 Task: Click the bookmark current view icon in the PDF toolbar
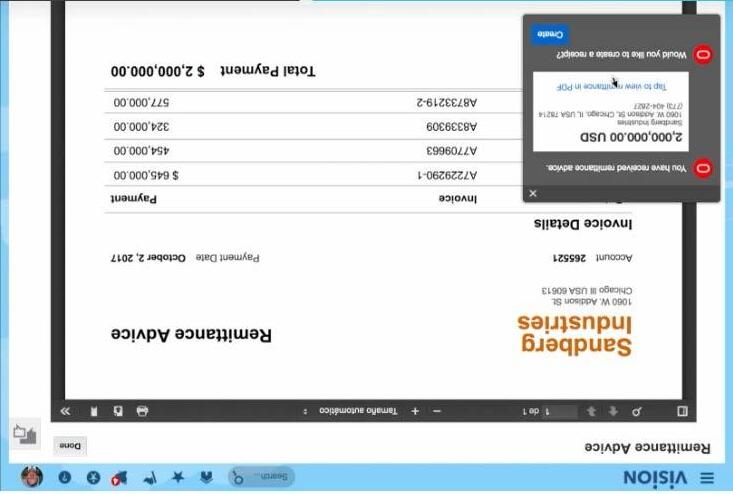point(94,411)
